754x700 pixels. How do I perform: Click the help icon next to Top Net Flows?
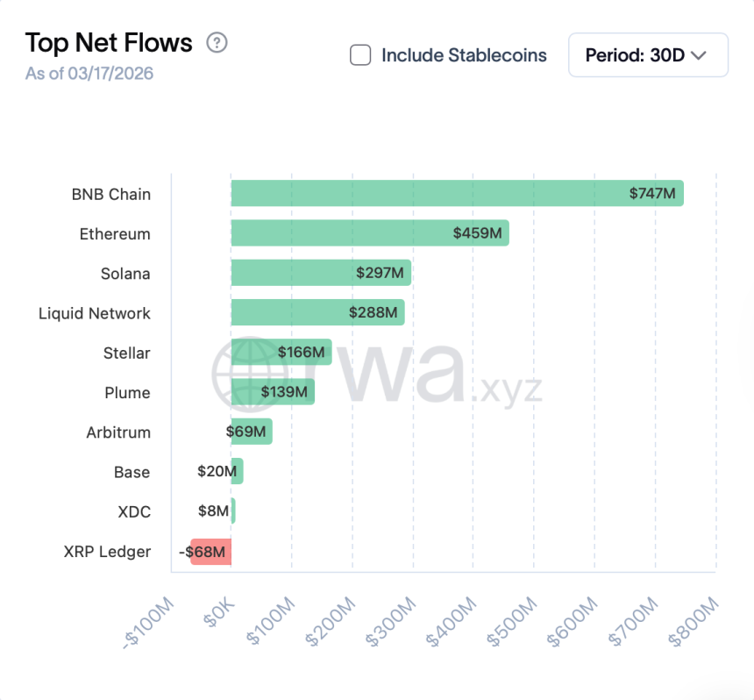(x=216, y=42)
